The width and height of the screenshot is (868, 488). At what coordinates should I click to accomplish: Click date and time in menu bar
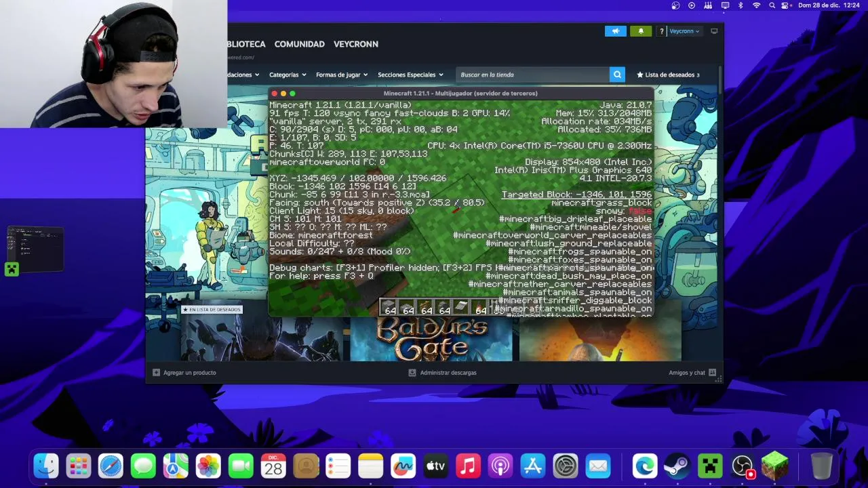[x=829, y=5]
